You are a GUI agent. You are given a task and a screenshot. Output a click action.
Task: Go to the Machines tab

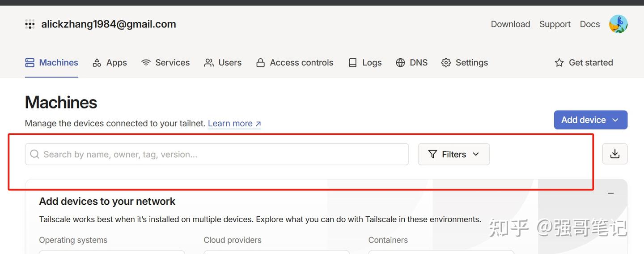[x=51, y=63]
